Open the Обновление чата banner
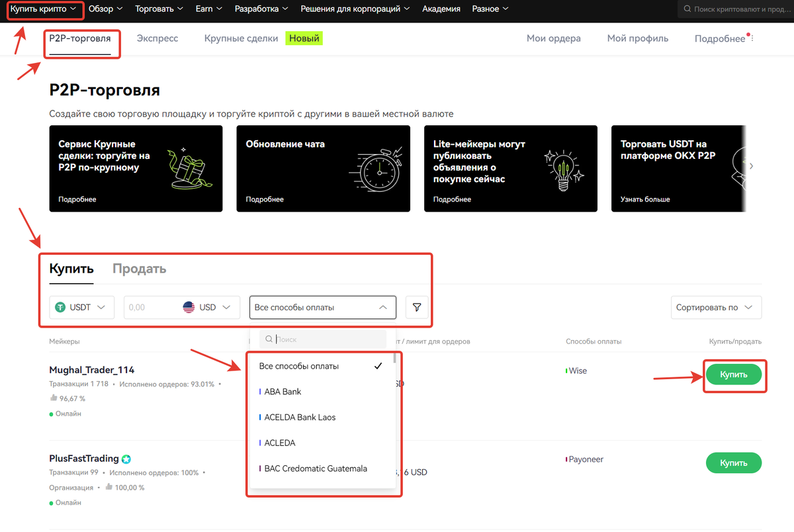 coord(323,169)
